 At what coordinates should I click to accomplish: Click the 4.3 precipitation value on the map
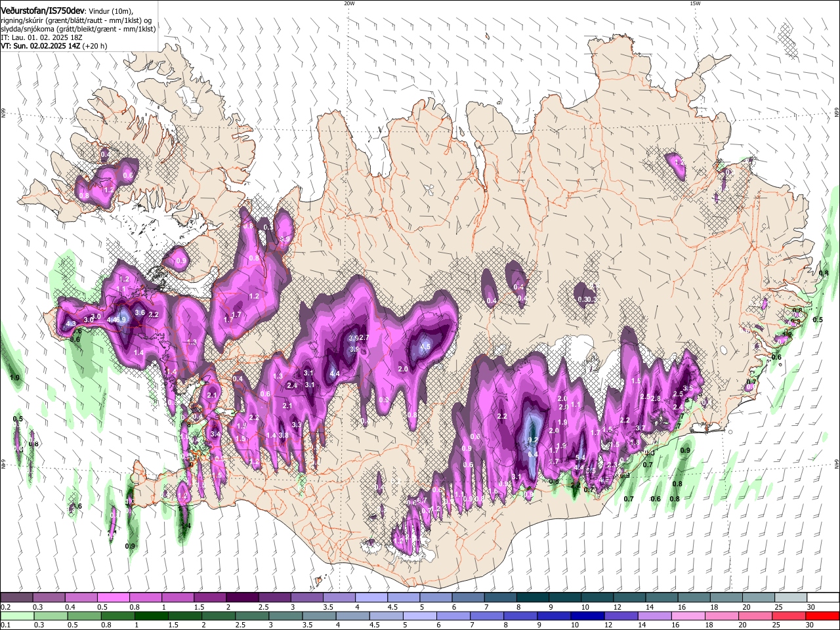coord(72,324)
